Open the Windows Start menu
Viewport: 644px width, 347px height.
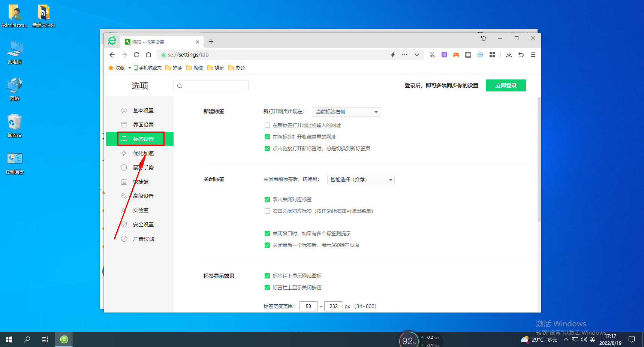tap(9, 340)
